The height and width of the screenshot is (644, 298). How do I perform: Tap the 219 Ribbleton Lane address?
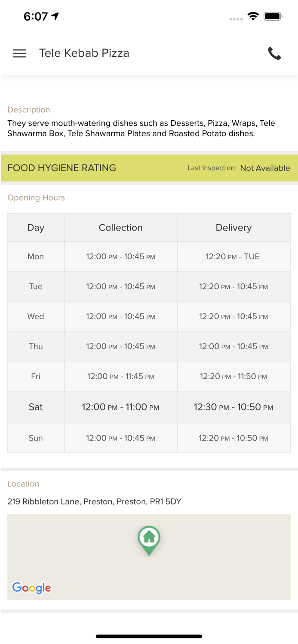pyautogui.click(x=94, y=501)
